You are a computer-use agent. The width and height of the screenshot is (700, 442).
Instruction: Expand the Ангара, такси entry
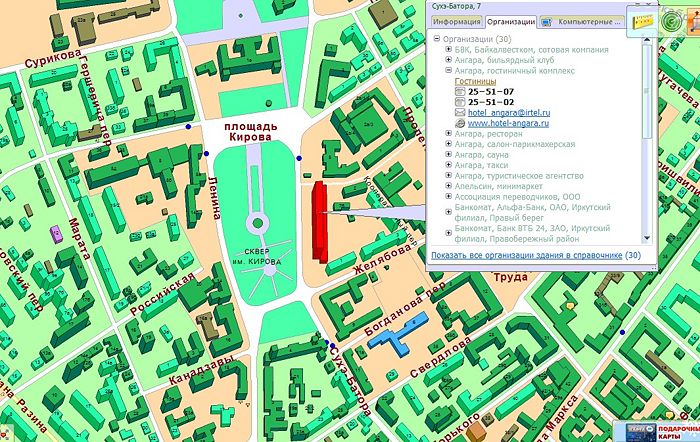[448, 165]
